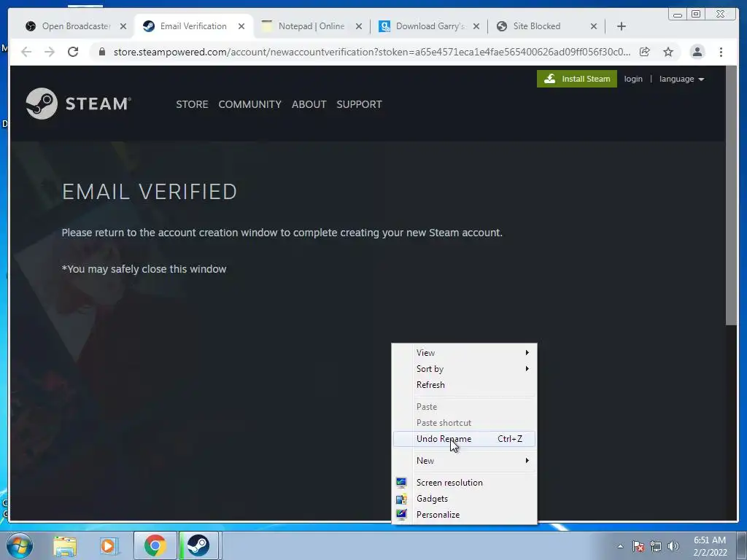Open the Windows Start menu
This screenshot has width=747, height=560.
[20, 545]
